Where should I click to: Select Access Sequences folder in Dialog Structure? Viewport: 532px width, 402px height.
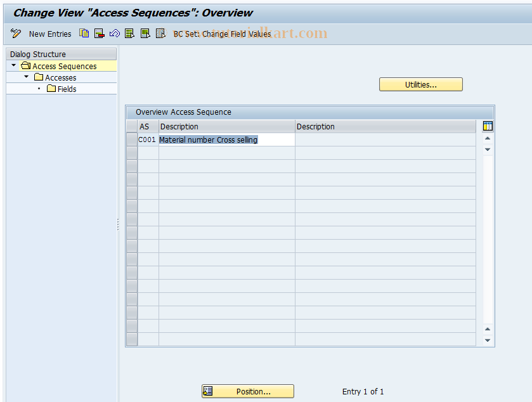pyautogui.click(x=65, y=66)
